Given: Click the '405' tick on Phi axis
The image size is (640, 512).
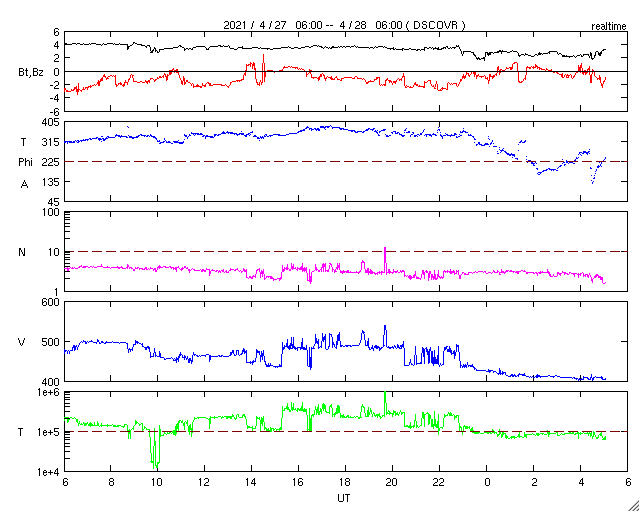Looking at the screenshot, I should point(51,123).
